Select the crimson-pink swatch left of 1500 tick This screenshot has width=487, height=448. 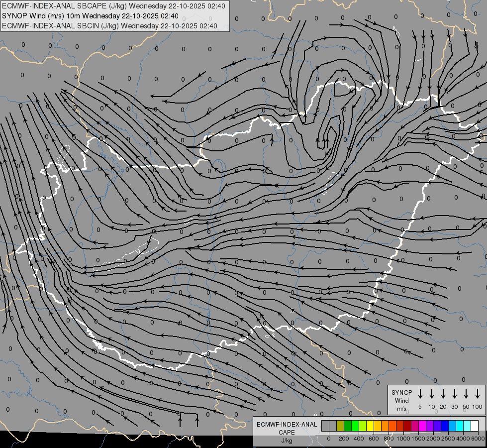(x=415, y=426)
